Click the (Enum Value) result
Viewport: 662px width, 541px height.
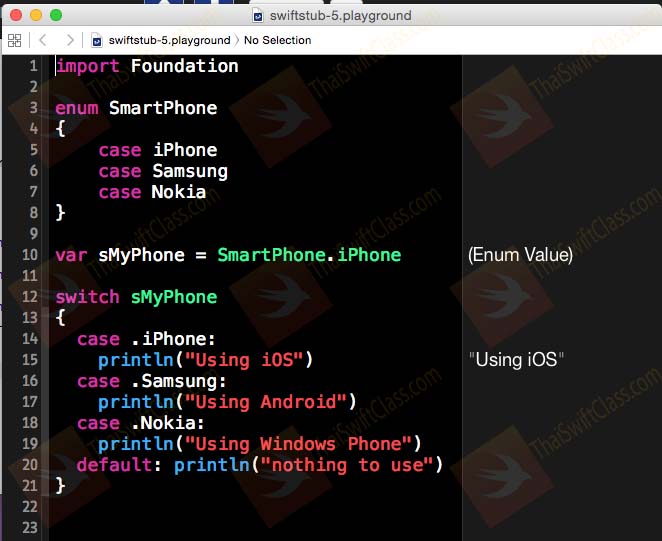click(520, 255)
